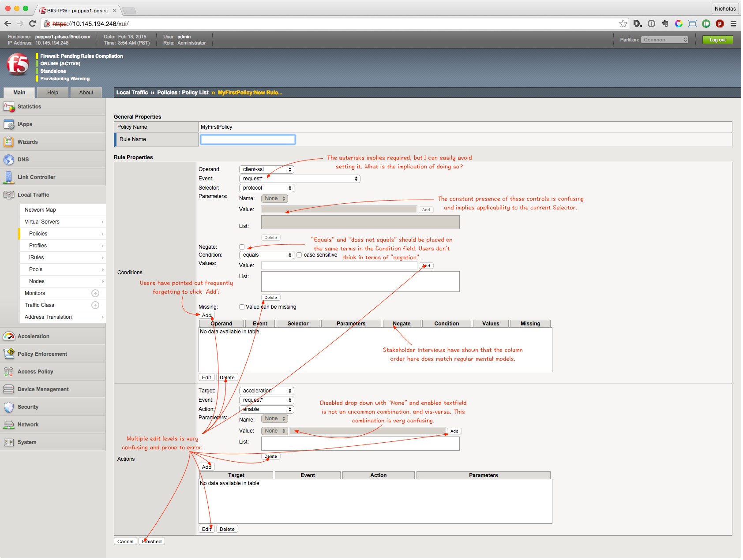This screenshot has height=560, width=743.
Task: Open the Acceleration gauge icon
Action: point(9,336)
